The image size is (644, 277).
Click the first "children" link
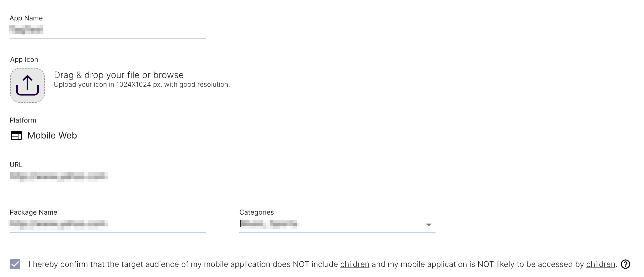355,264
